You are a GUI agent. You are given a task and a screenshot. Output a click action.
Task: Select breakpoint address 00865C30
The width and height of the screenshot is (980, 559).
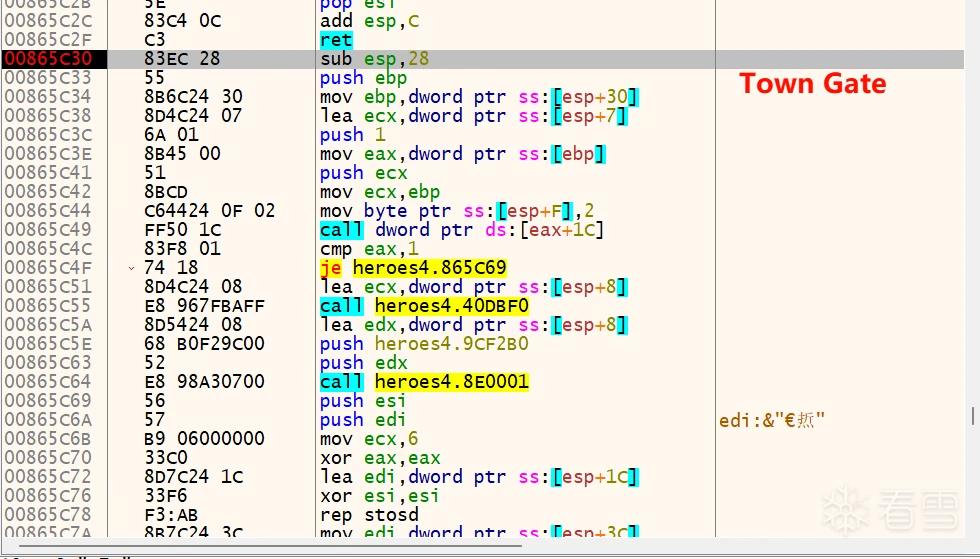[x=48, y=59]
